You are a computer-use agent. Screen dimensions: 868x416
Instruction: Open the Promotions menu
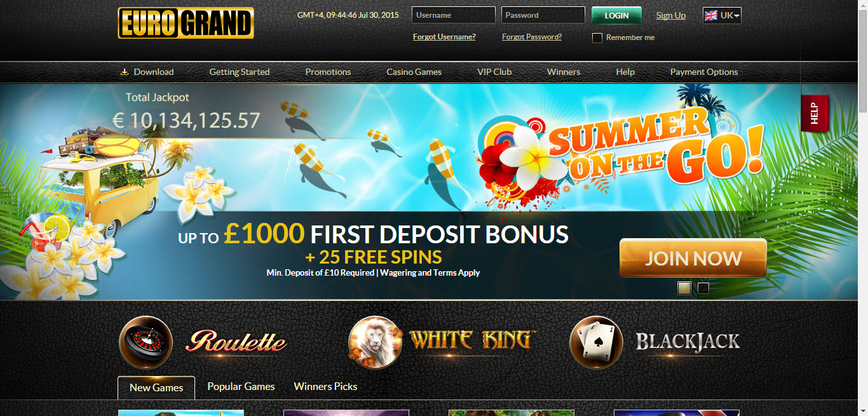tap(328, 72)
